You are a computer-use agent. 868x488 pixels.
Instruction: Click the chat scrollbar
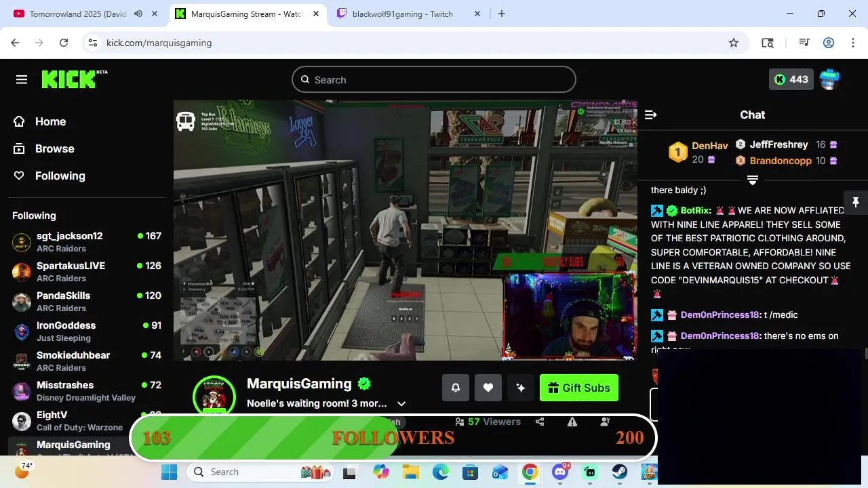pos(865,354)
